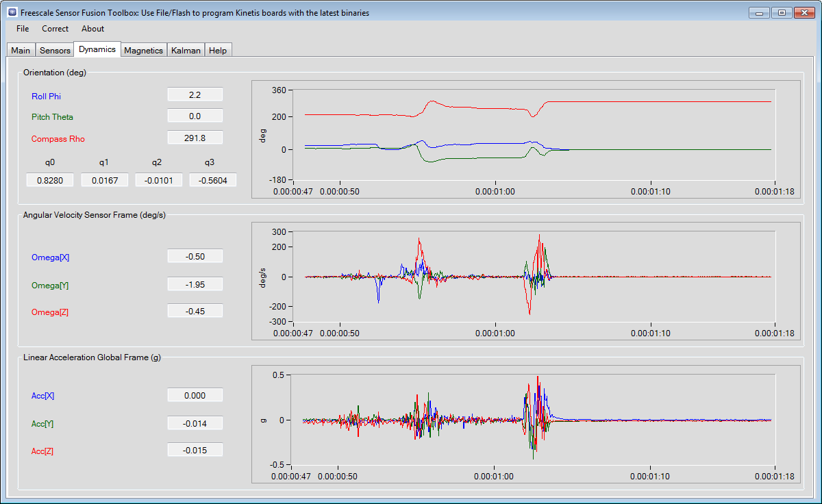822x504 pixels.
Task: Maximize the Sensor Fusion Toolbox window
Action: tap(781, 12)
